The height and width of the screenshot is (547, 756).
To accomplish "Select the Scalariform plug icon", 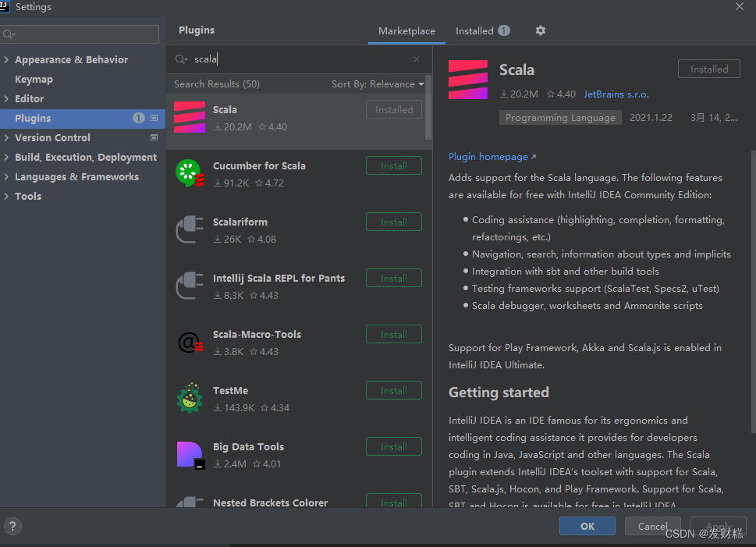I will pos(190,229).
